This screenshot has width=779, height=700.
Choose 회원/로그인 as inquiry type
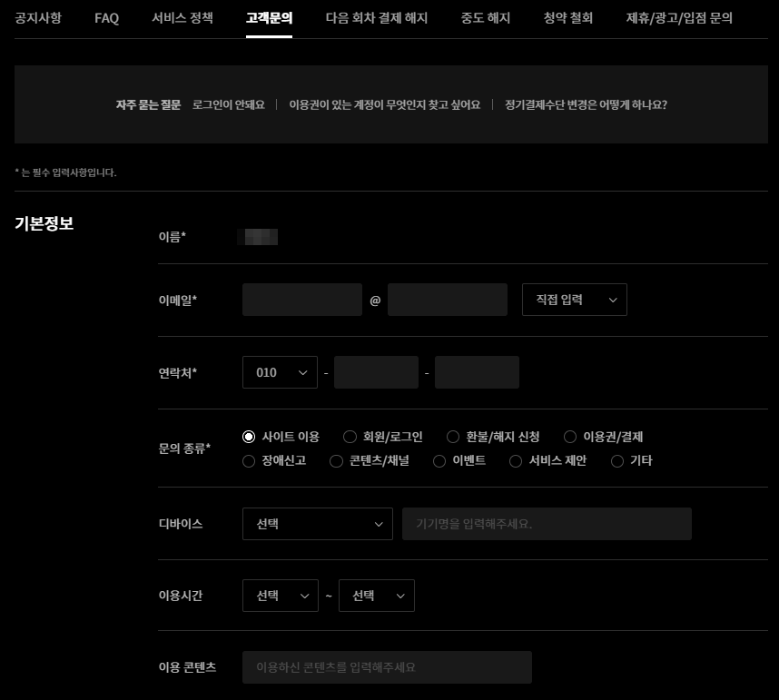pos(350,437)
